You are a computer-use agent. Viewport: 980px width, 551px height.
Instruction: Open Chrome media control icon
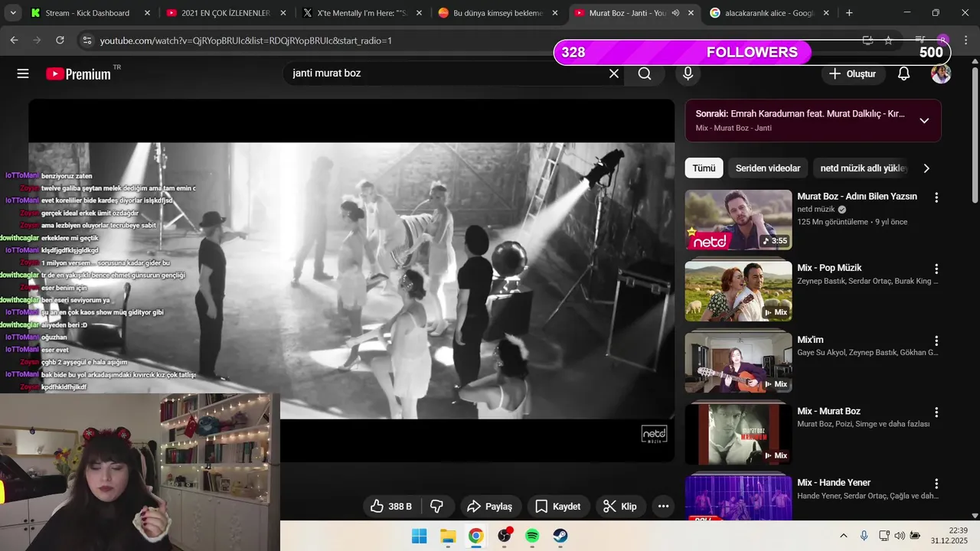click(x=920, y=40)
